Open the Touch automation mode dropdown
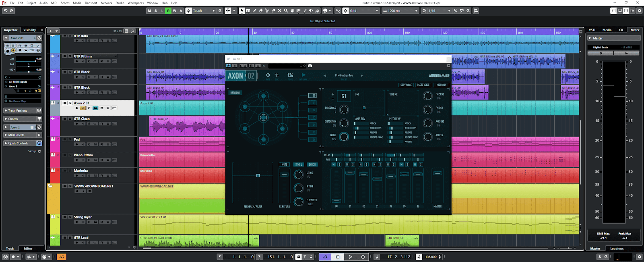The height and width of the screenshot is (262, 644). click(204, 11)
